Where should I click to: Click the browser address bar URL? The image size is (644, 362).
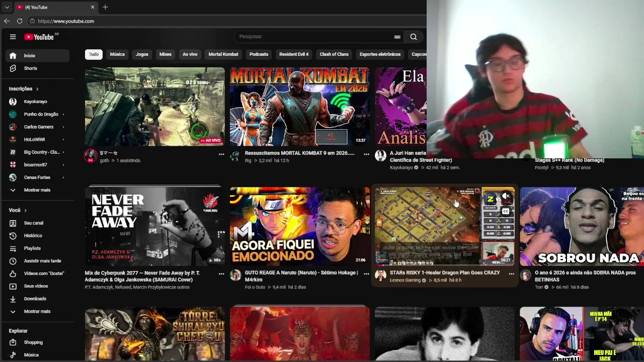coord(66,21)
